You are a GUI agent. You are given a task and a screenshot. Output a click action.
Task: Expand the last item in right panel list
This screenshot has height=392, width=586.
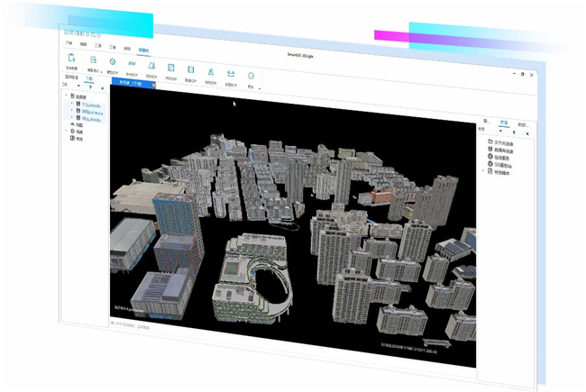tap(482, 171)
